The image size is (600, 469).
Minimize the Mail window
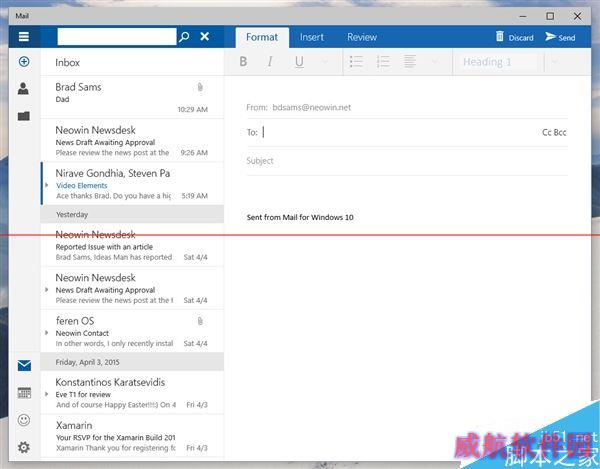pyautogui.click(x=523, y=16)
